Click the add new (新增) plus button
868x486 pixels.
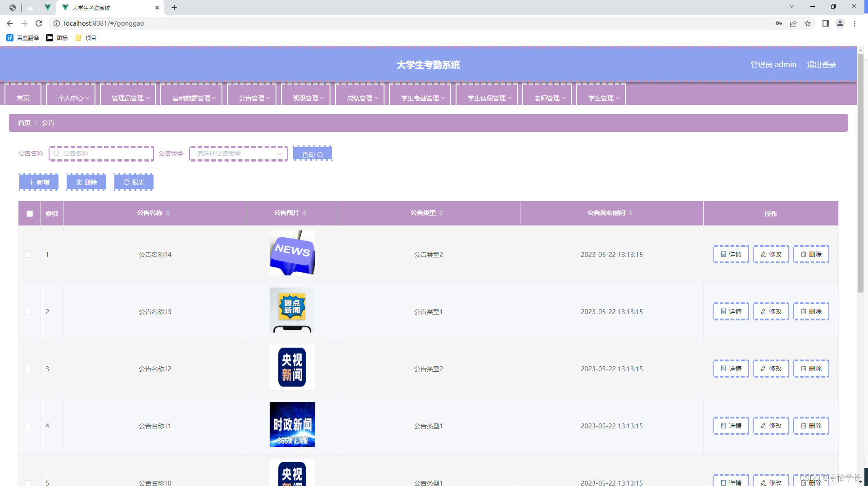point(39,182)
